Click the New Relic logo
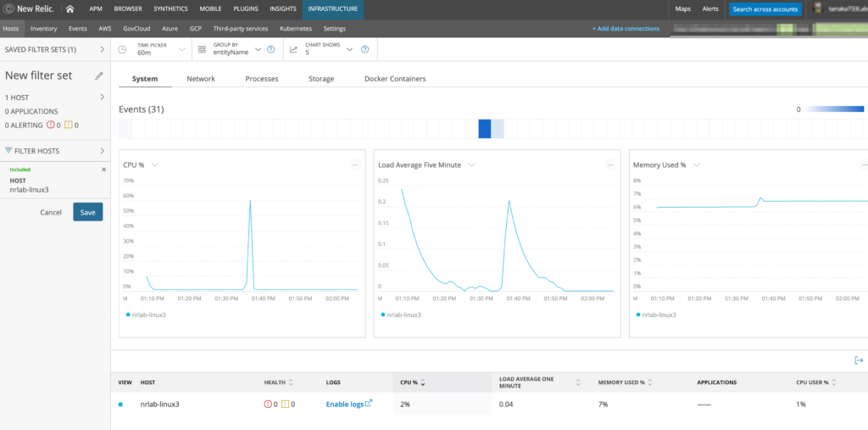 (29, 8)
